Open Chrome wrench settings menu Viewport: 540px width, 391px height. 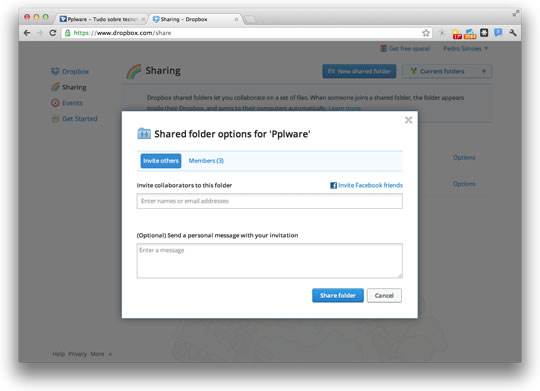click(512, 33)
